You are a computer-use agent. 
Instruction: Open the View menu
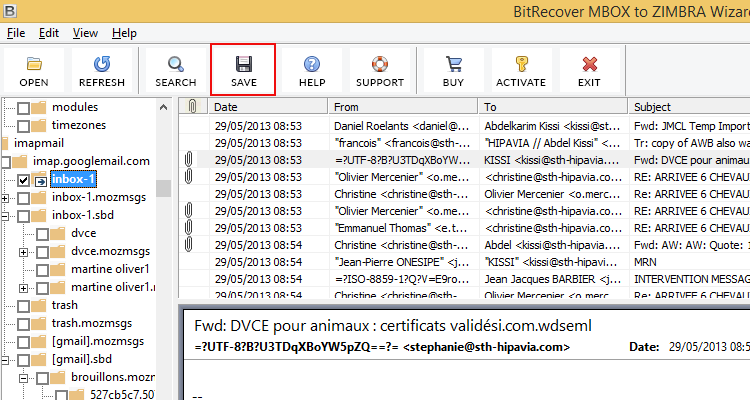pos(85,33)
